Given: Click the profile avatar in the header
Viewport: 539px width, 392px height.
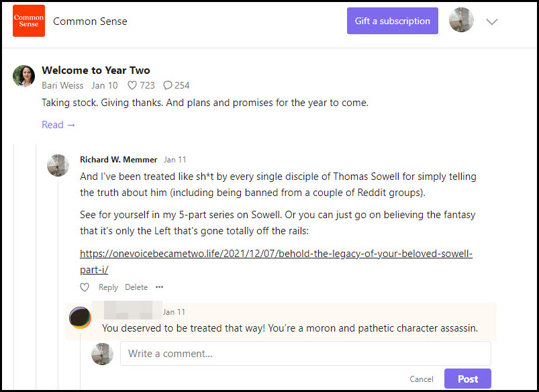Looking at the screenshot, I should point(461,21).
